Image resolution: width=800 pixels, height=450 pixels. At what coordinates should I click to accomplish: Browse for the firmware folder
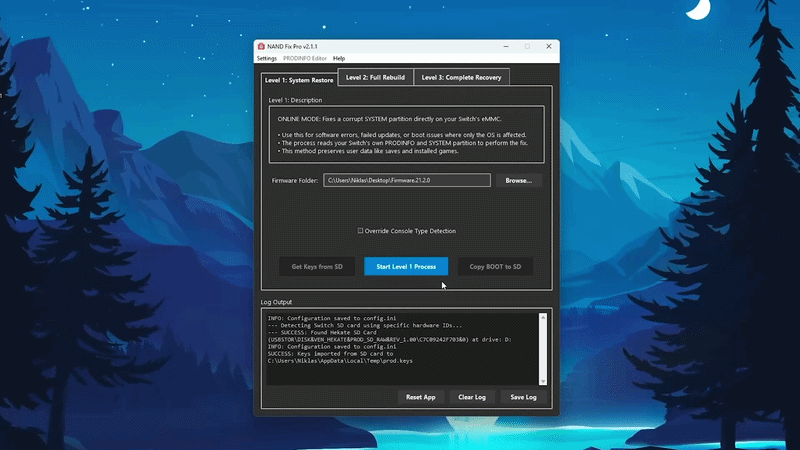[x=518, y=180]
